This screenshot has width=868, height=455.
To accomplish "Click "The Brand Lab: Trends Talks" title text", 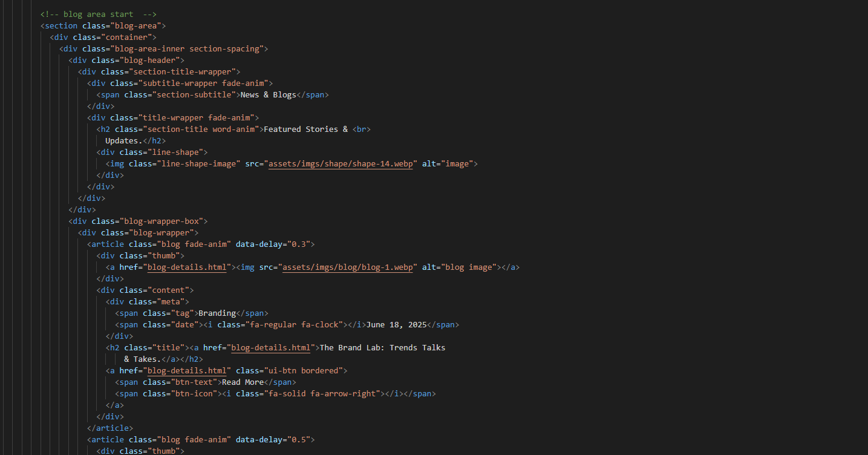I will 382,348.
